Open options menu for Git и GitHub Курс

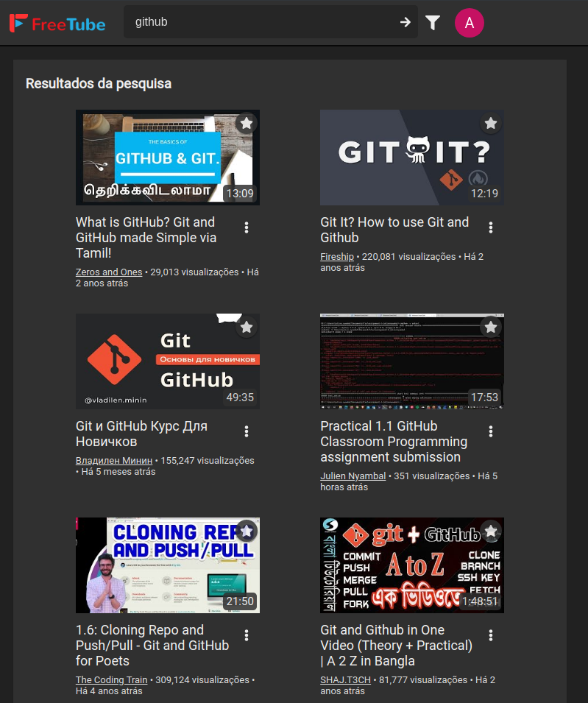[x=247, y=431]
